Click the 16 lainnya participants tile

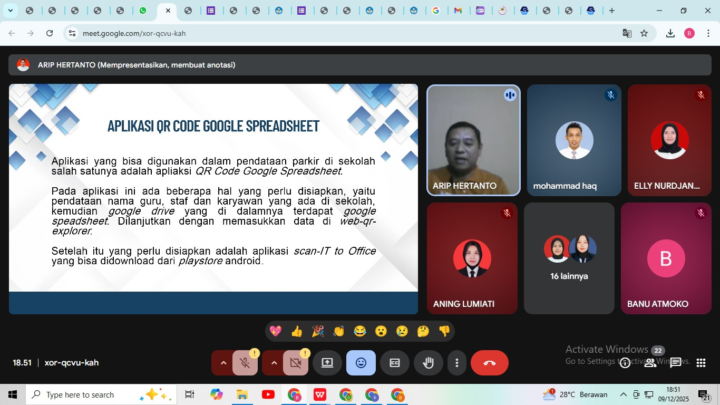coord(569,258)
